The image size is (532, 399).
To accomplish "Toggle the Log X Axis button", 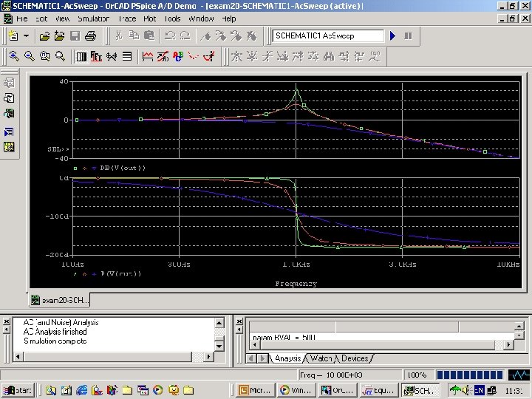I will click(82, 55).
